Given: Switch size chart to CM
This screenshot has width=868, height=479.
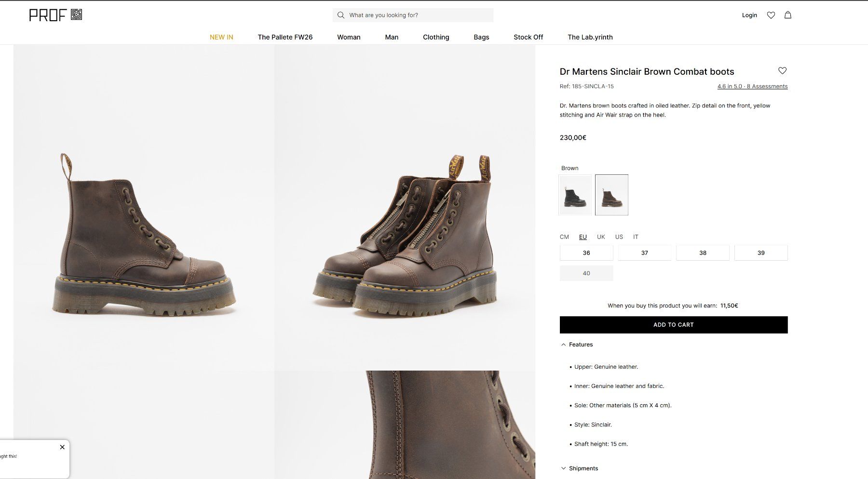Looking at the screenshot, I should click(564, 237).
